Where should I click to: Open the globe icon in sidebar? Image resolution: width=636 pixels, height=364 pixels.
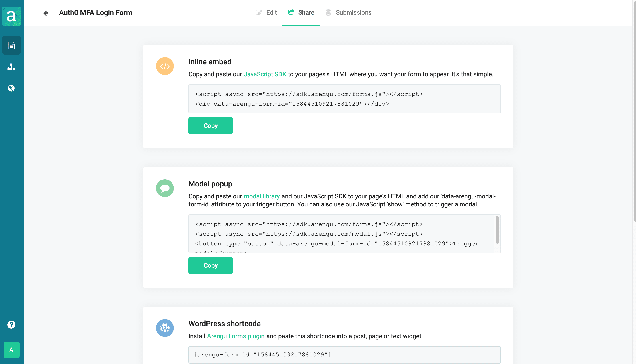[x=11, y=88]
